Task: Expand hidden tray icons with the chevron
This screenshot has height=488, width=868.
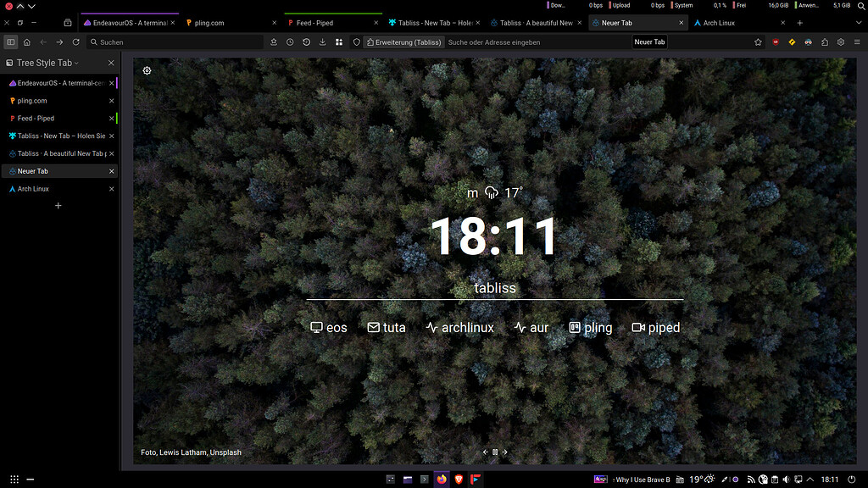Action: point(811,479)
